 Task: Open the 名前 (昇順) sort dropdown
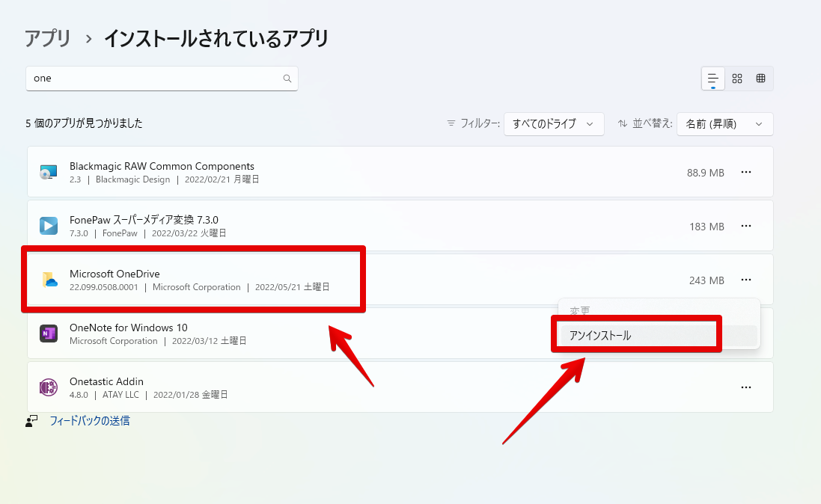click(x=724, y=124)
